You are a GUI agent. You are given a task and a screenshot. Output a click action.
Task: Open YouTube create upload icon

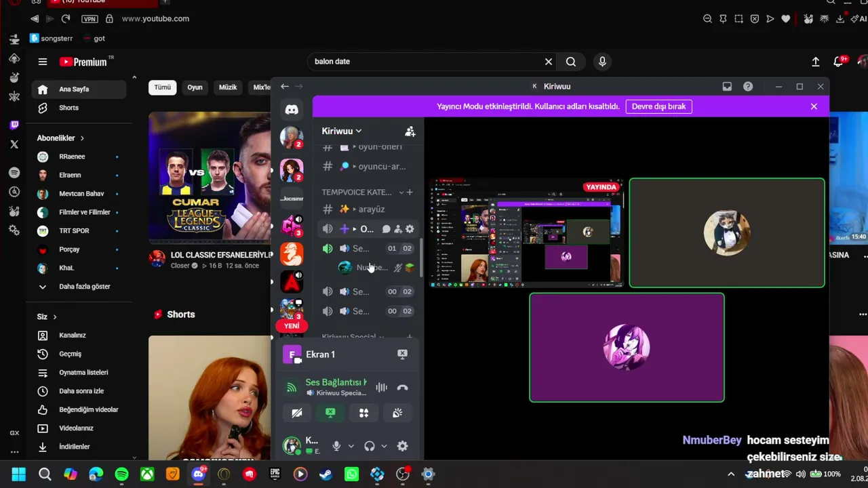[x=816, y=62]
